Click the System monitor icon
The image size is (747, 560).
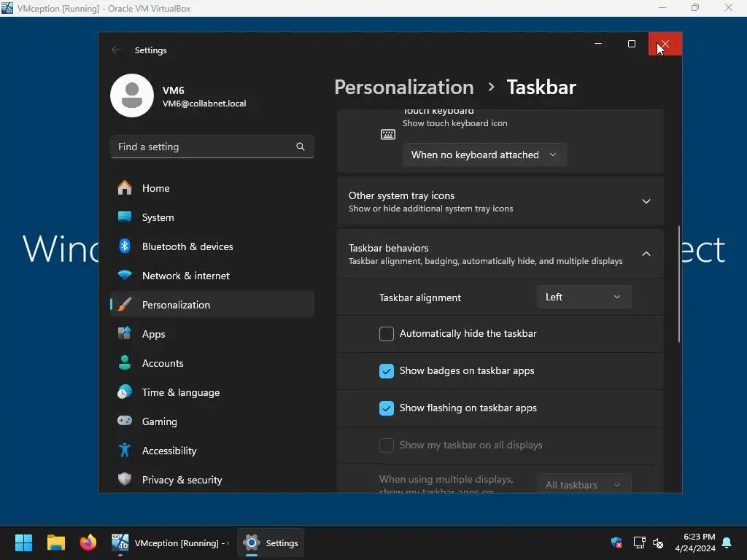pos(124,217)
